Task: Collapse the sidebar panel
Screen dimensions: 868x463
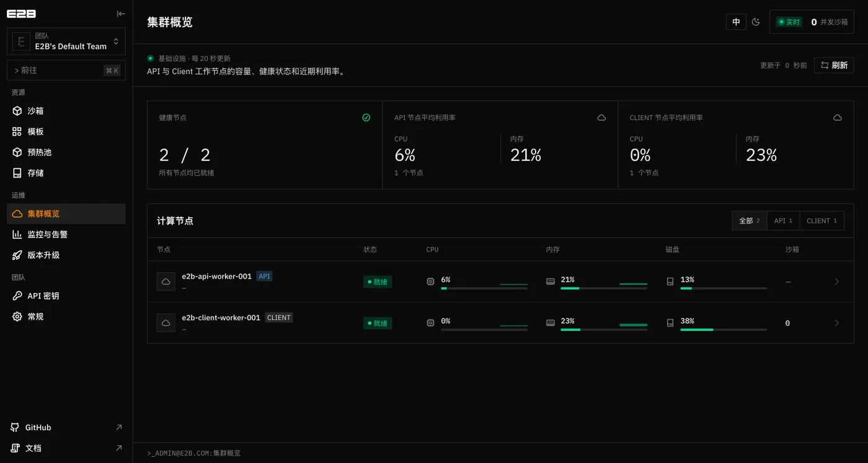Action: tap(121, 14)
